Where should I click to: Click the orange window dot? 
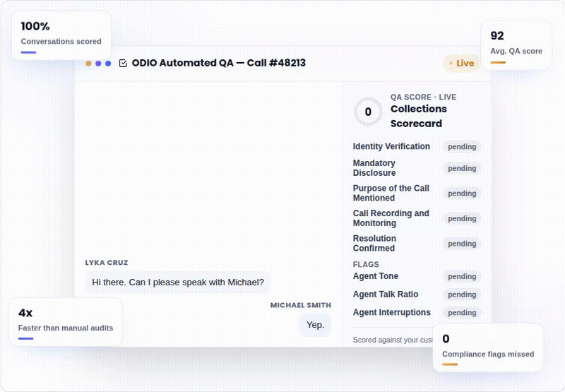point(88,64)
